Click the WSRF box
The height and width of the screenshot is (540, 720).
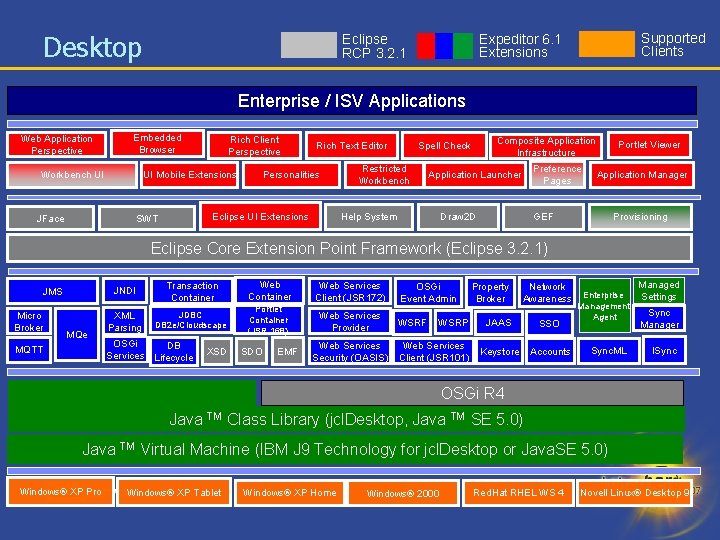coord(411,322)
